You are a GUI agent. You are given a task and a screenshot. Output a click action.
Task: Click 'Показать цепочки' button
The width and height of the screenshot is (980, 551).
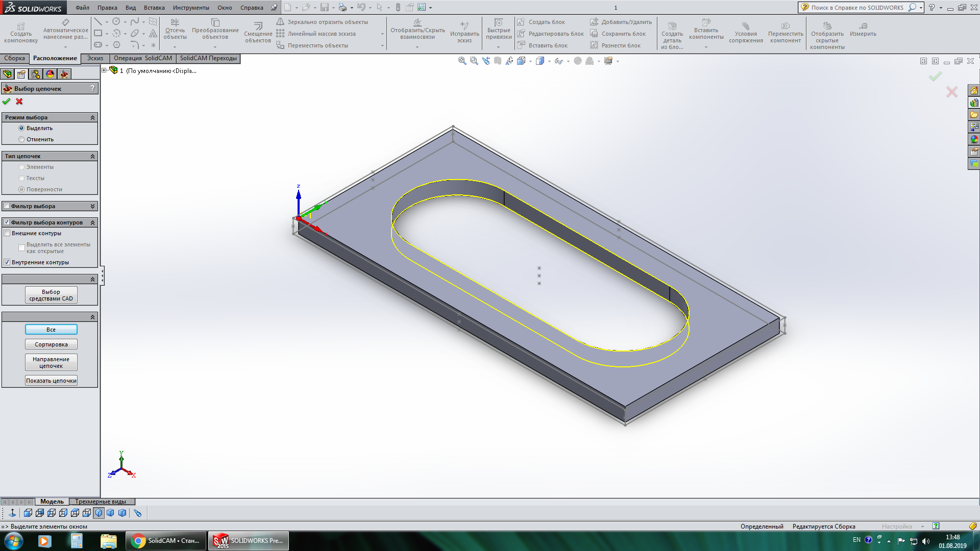(51, 381)
